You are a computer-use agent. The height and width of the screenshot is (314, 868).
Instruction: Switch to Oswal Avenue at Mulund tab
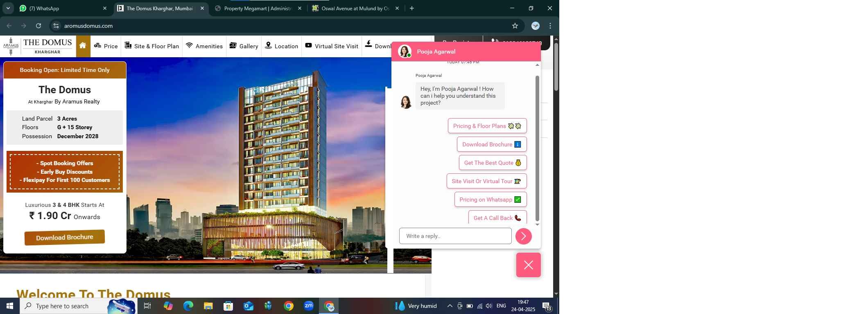click(355, 8)
